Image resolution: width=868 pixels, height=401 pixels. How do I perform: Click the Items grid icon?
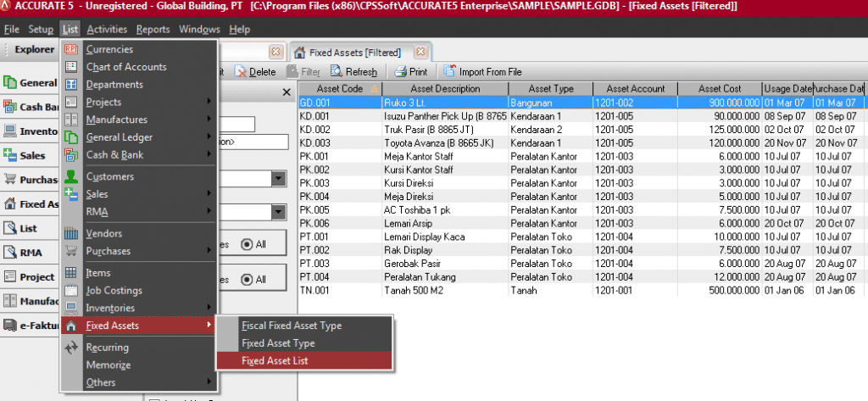(71, 273)
